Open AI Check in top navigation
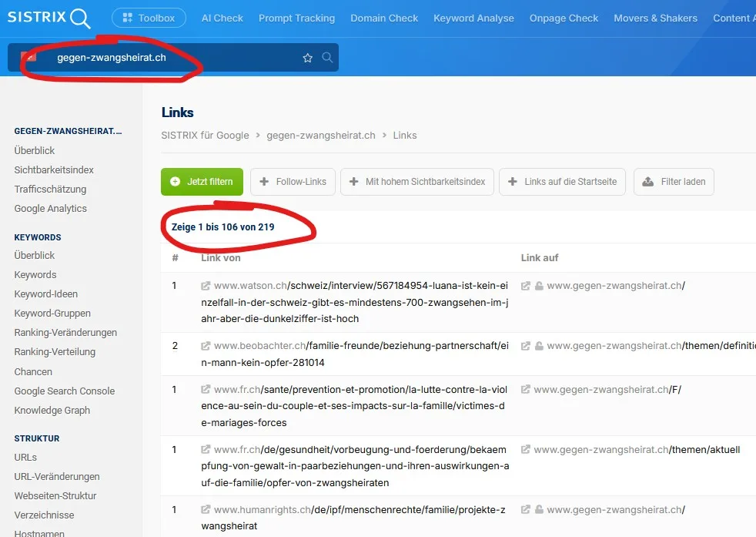 pos(222,18)
